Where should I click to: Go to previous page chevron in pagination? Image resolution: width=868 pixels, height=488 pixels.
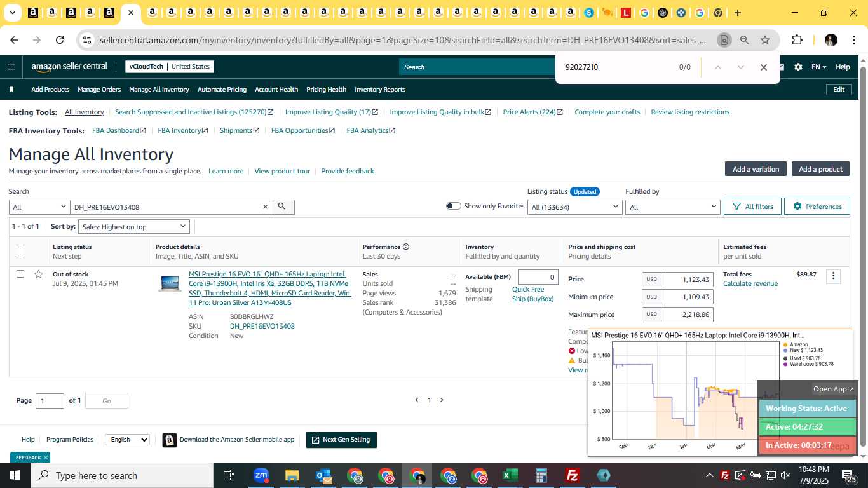click(417, 400)
